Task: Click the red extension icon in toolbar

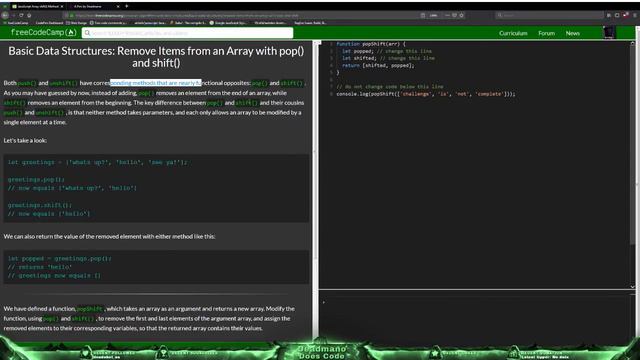Action: click(626, 15)
